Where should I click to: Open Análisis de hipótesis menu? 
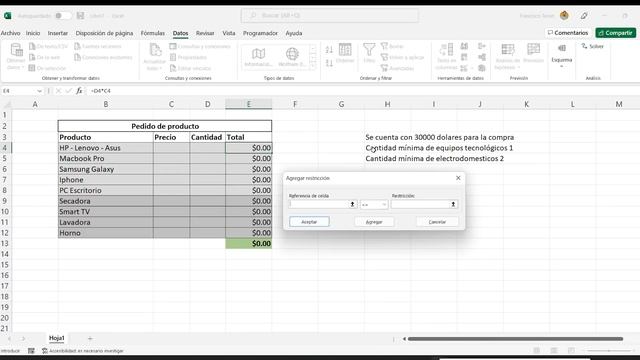click(x=507, y=56)
